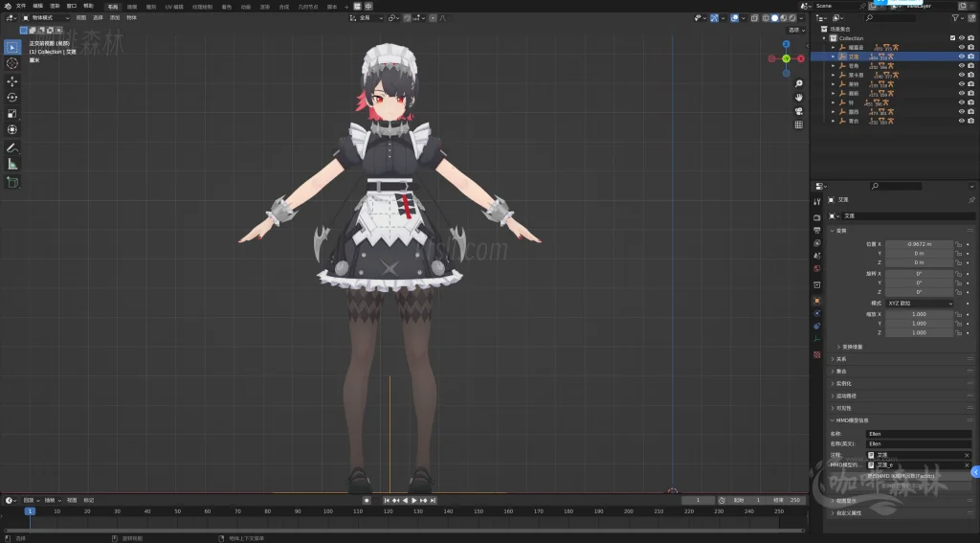This screenshot has width=980, height=543.
Task: Click the Rotation X 0° field
Action: pos(920,273)
